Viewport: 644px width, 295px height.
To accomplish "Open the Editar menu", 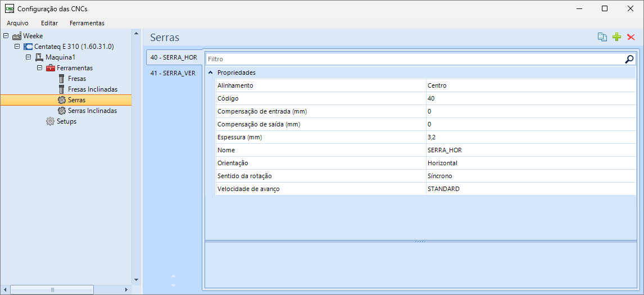I will [49, 23].
